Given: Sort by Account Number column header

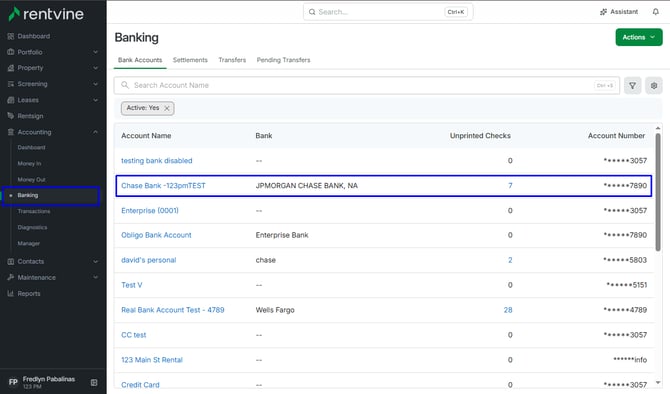Looking at the screenshot, I should click(x=616, y=136).
